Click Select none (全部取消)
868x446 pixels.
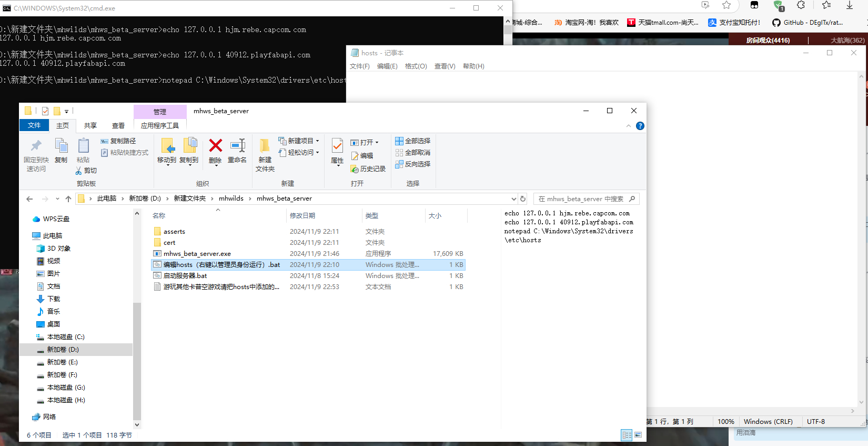pos(413,153)
